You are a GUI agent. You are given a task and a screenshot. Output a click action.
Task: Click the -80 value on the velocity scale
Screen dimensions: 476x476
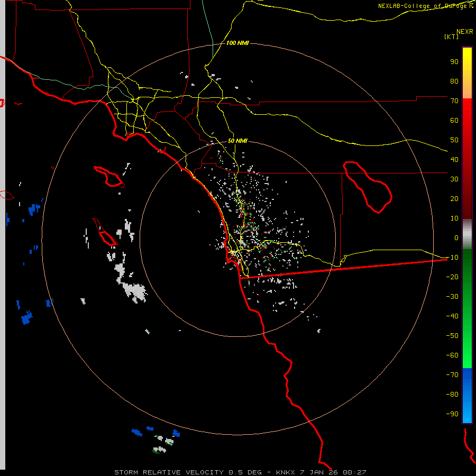point(452,395)
